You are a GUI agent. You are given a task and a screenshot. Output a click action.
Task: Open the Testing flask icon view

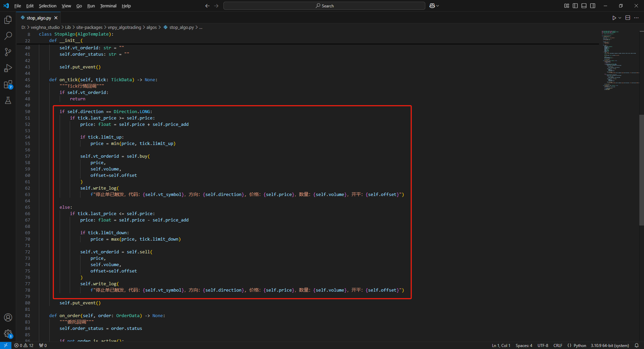click(8, 100)
